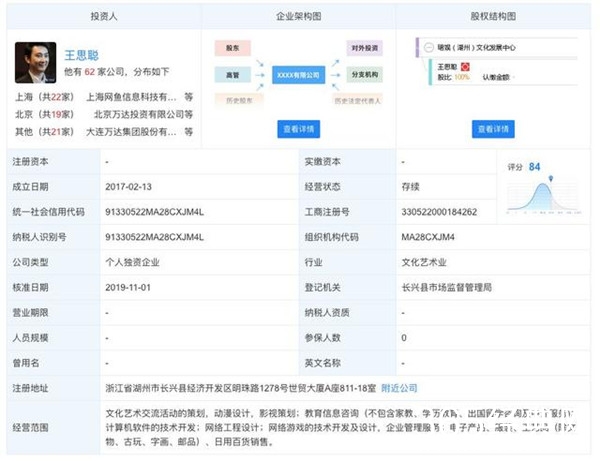Collapse the 文化发展中心 equity tree node
This screenshot has height=461, width=600.
coord(429,47)
